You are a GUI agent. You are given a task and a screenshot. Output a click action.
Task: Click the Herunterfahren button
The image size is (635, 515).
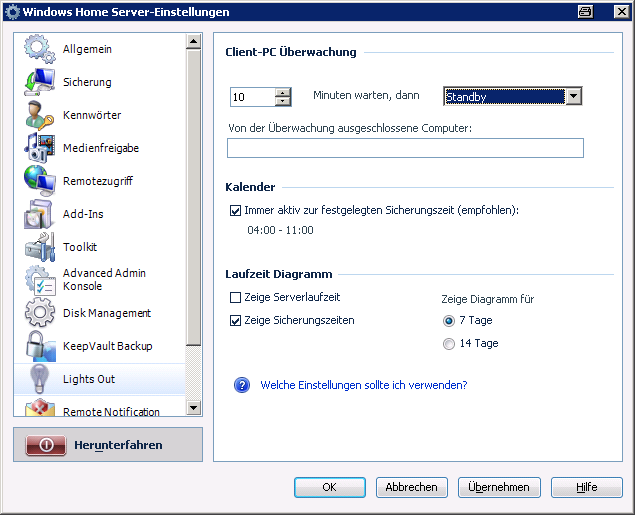[x=108, y=445]
